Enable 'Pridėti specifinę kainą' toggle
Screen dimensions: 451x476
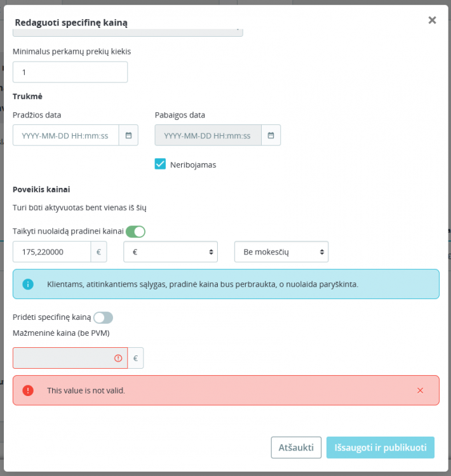[x=103, y=317]
